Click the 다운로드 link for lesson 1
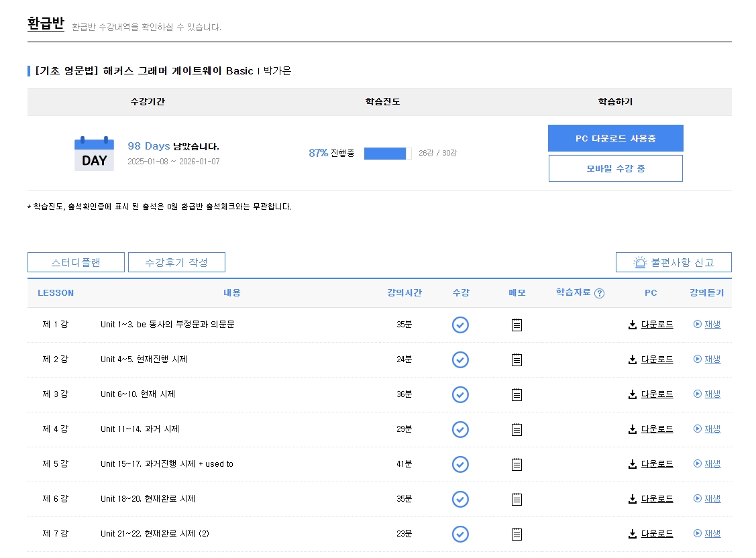The height and width of the screenshot is (558, 756). [657, 325]
